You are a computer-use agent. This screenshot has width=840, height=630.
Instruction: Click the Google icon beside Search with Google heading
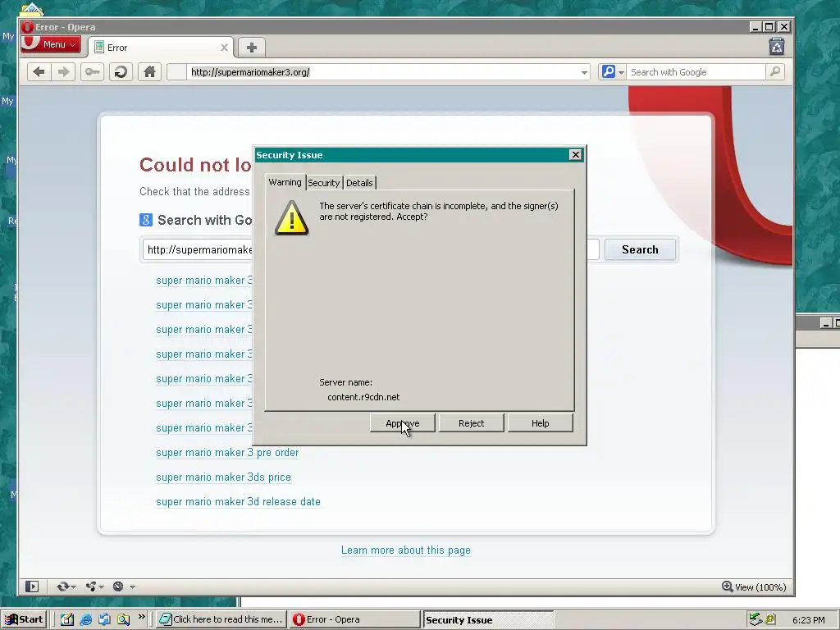tap(146, 220)
